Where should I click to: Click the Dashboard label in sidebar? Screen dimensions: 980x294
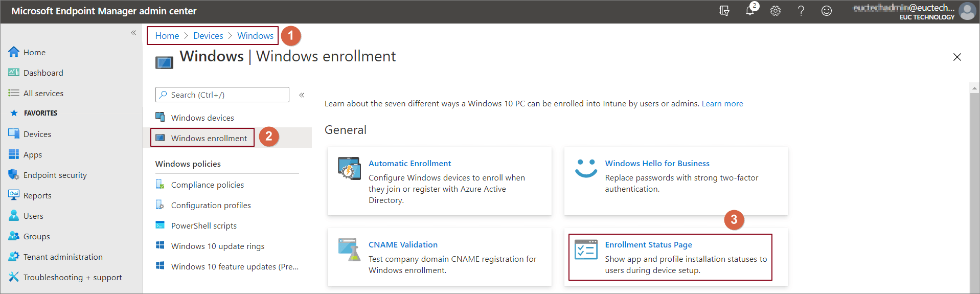[43, 73]
